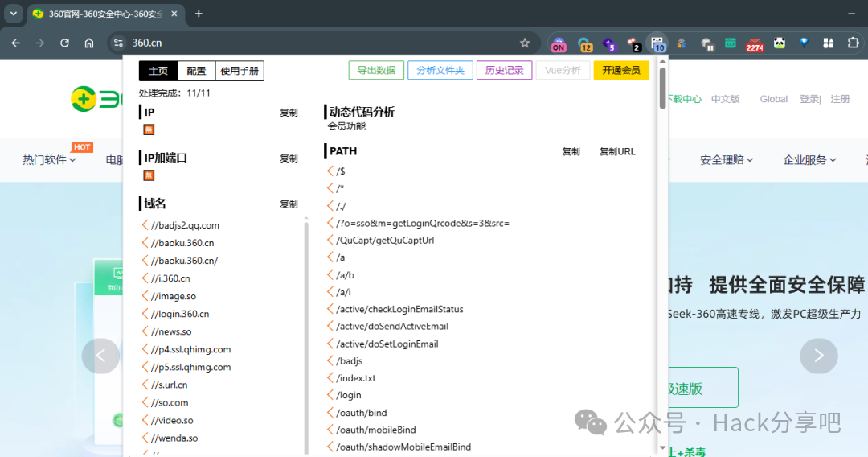Open the red mail extension showing 2274
The image size is (868, 457).
click(x=755, y=43)
